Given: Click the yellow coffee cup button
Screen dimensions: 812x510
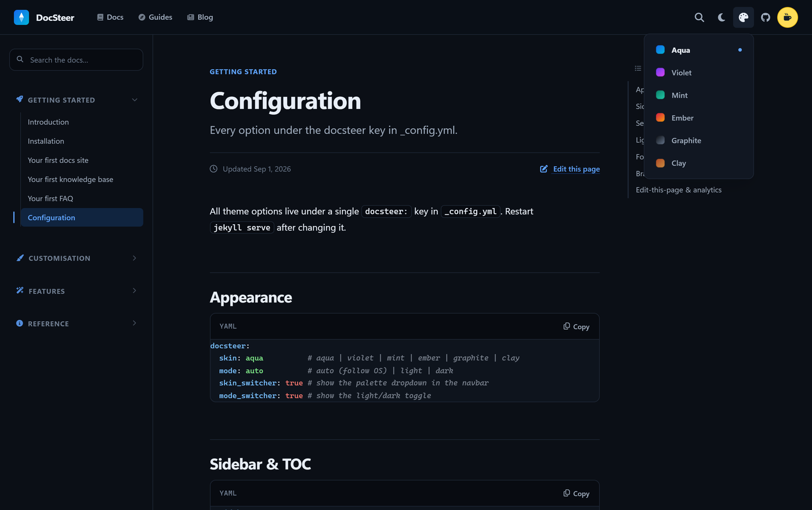Looking at the screenshot, I should click(x=788, y=17).
